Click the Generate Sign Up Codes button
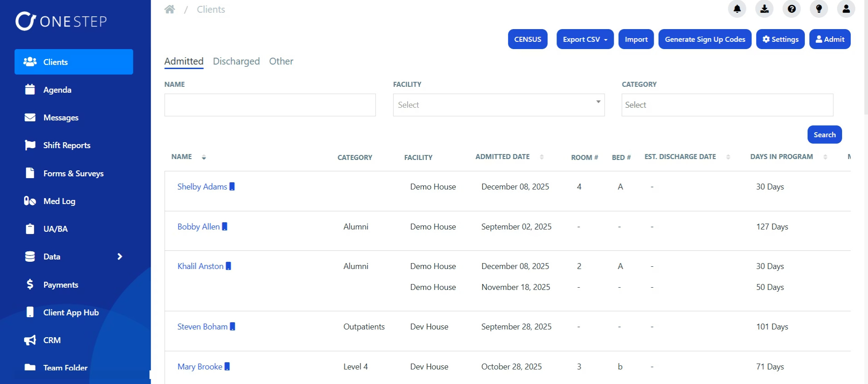 pos(705,39)
